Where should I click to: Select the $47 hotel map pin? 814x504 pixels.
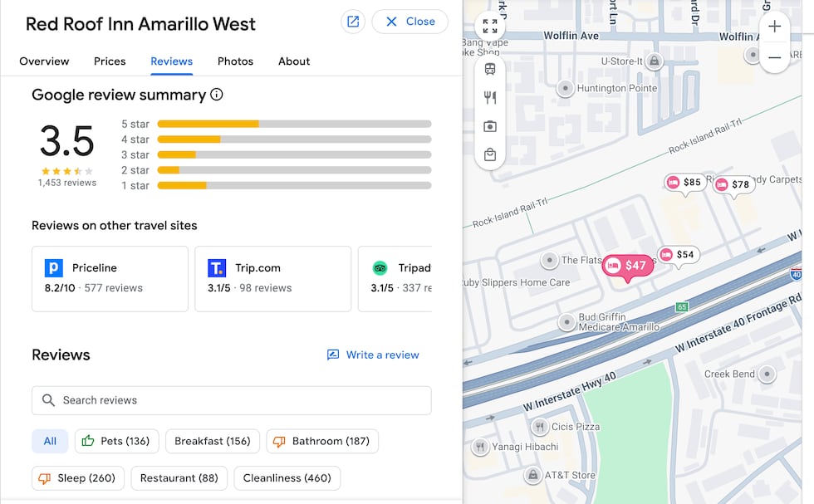627,266
